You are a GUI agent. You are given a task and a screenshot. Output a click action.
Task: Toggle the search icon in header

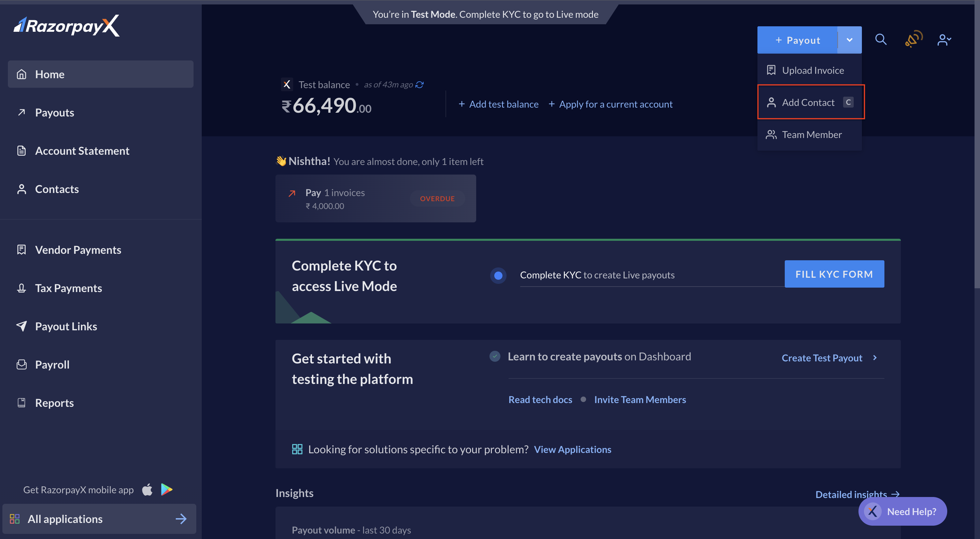click(x=881, y=40)
